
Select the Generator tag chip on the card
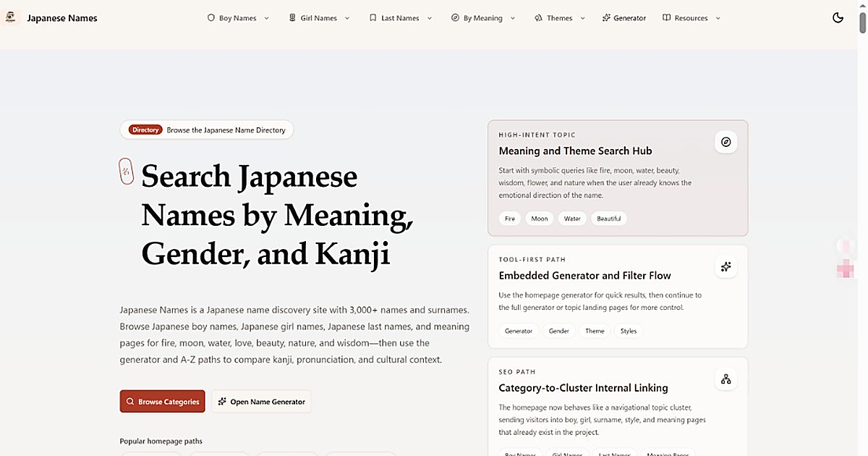pyautogui.click(x=519, y=331)
